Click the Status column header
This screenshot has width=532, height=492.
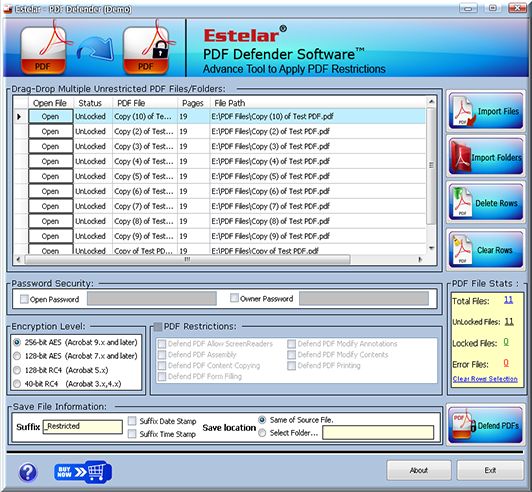[93, 103]
